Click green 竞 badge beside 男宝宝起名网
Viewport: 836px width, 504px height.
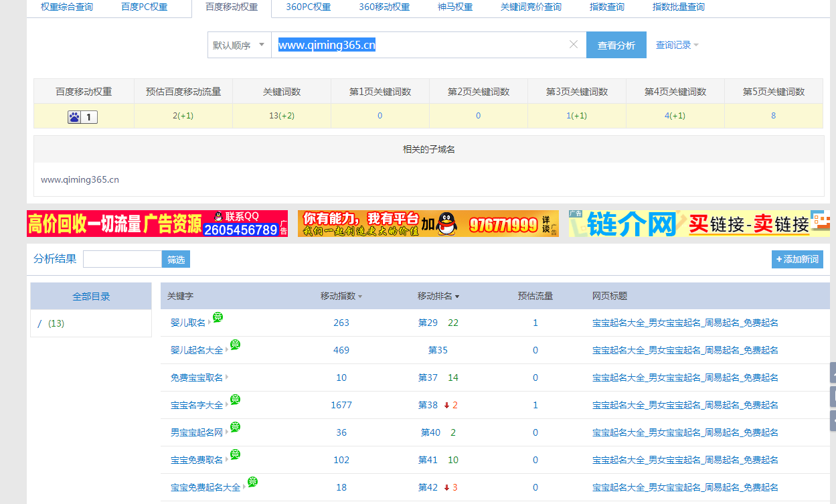235,427
